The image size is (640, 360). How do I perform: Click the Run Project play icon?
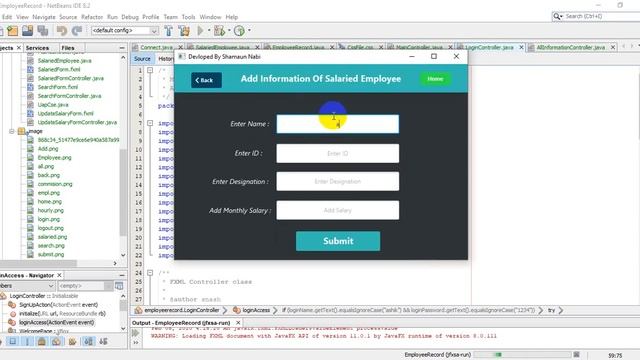pos(200,31)
